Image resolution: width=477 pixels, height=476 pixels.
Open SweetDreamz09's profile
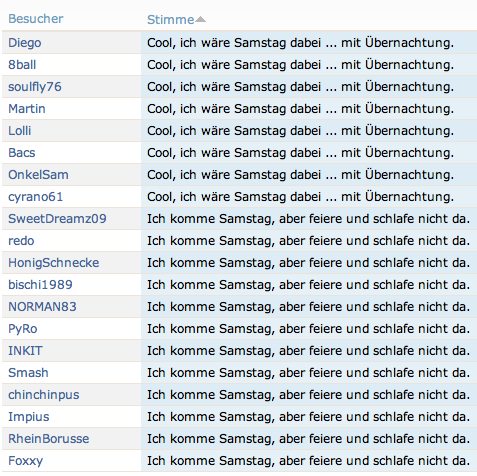[57, 219]
